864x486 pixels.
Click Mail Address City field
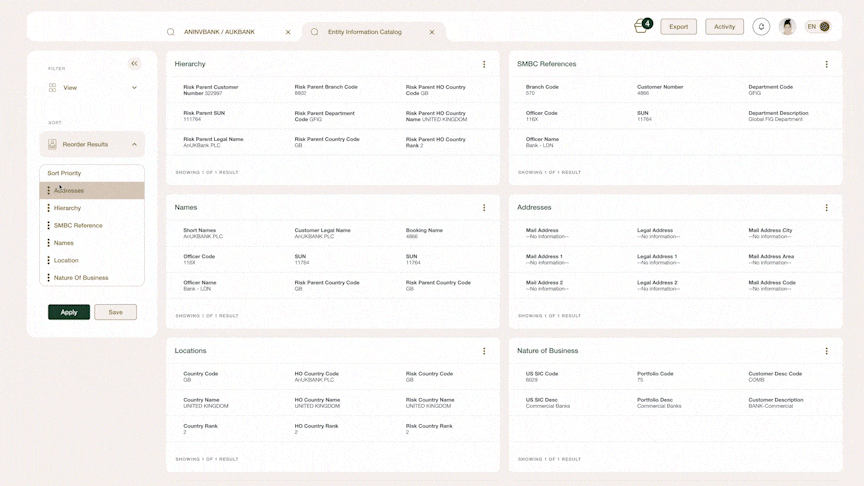point(770,233)
